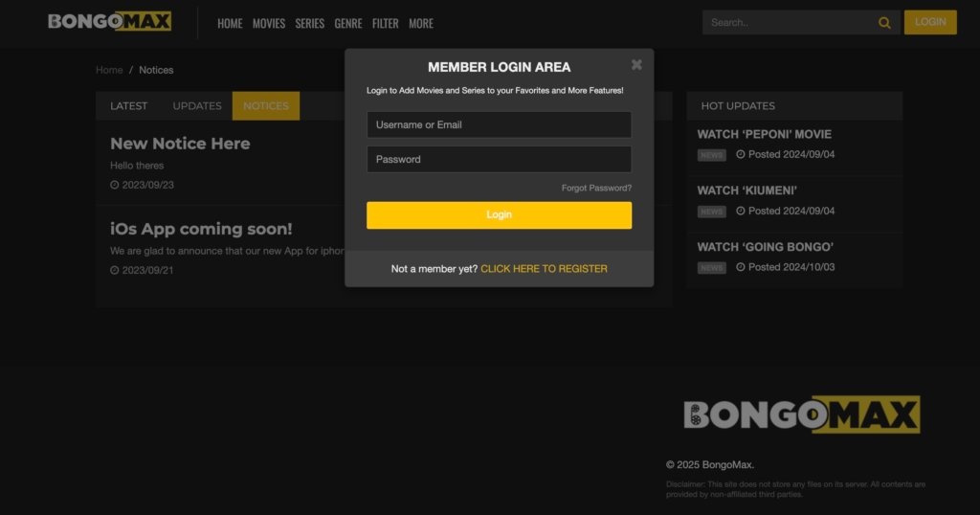The width and height of the screenshot is (980, 515).
Task: Go to Home breadcrumb link
Action: (x=109, y=70)
